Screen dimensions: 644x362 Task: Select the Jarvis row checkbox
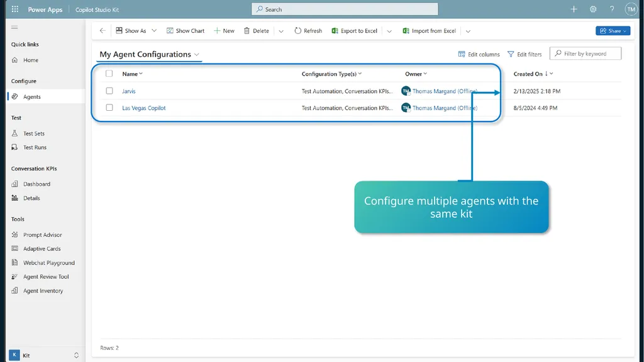(109, 91)
